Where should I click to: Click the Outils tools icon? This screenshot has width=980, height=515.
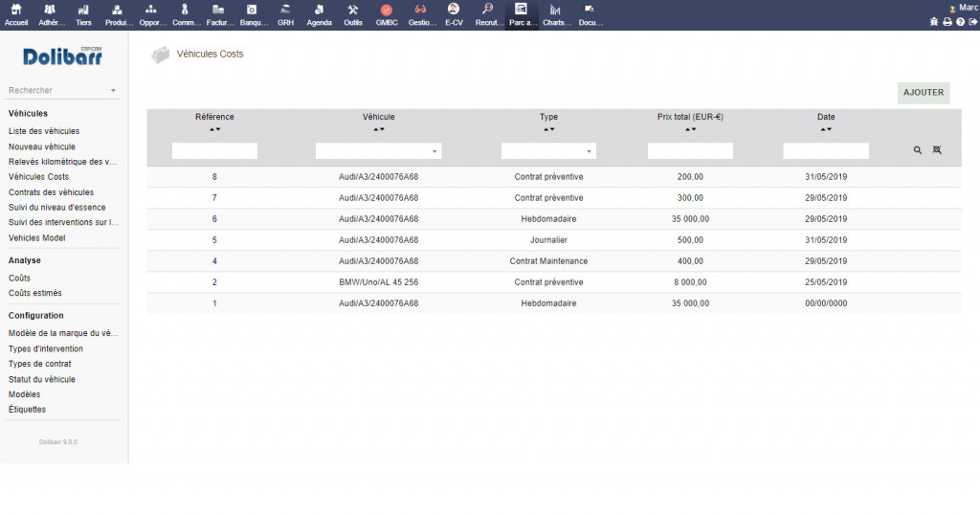(x=353, y=10)
